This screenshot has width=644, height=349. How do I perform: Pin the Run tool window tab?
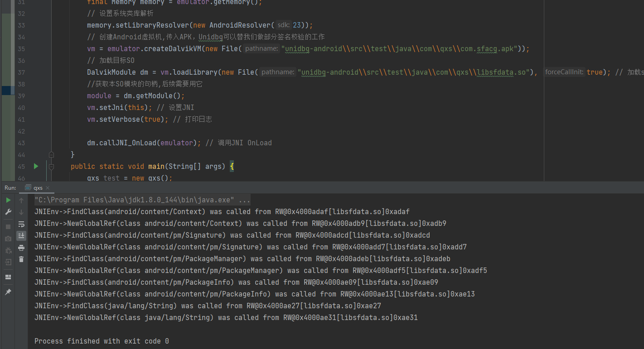[8, 292]
